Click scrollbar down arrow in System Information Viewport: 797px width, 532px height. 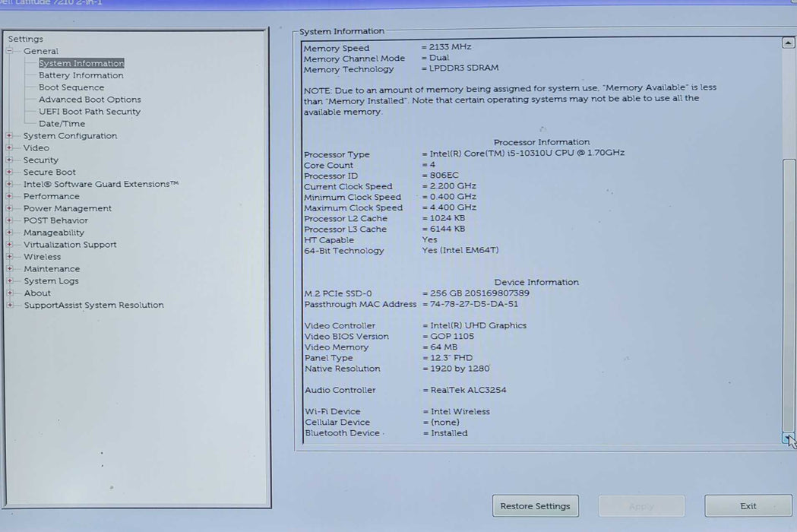coord(788,438)
